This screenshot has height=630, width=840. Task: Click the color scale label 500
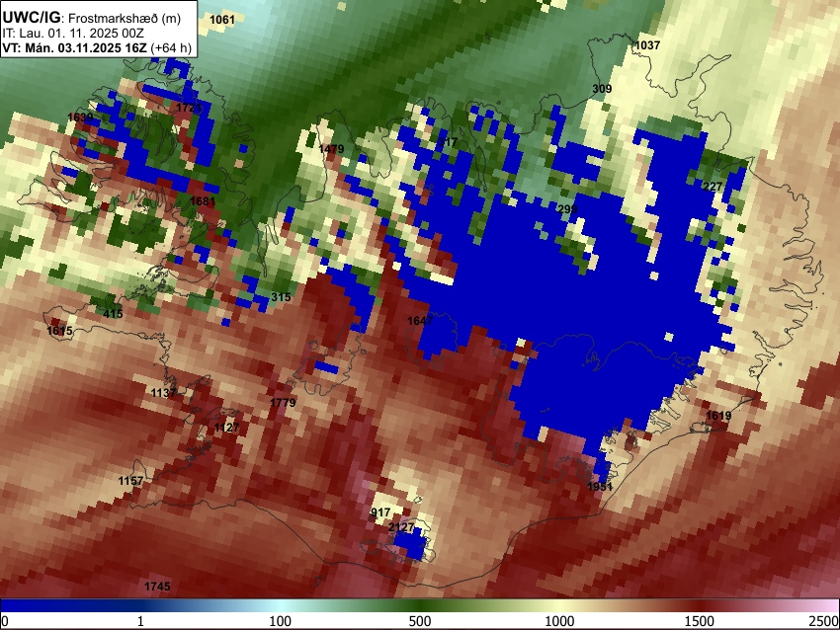[x=420, y=621]
